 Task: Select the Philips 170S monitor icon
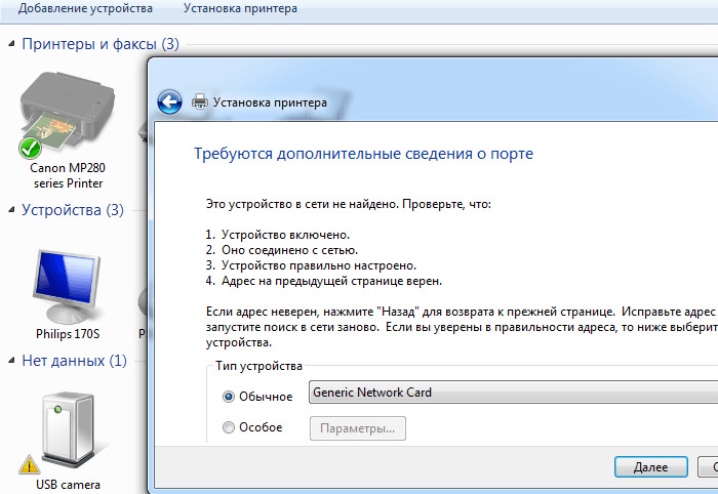click(x=67, y=286)
